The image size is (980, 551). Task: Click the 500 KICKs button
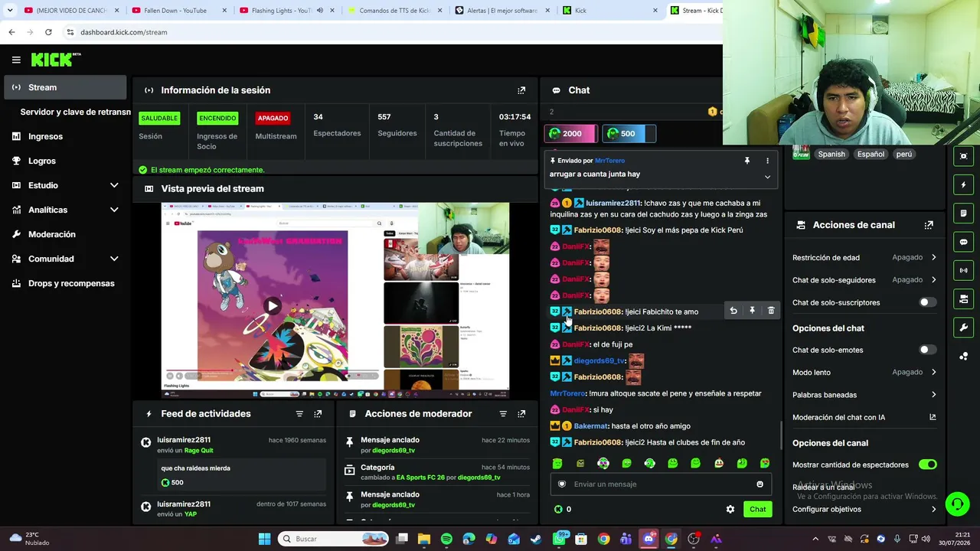(x=629, y=134)
